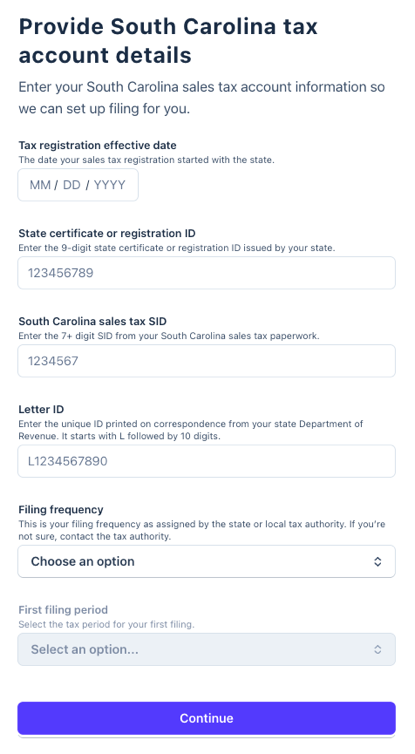Click the chevron icon in First filing period select
415x754 pixels.
coord(378,650)
